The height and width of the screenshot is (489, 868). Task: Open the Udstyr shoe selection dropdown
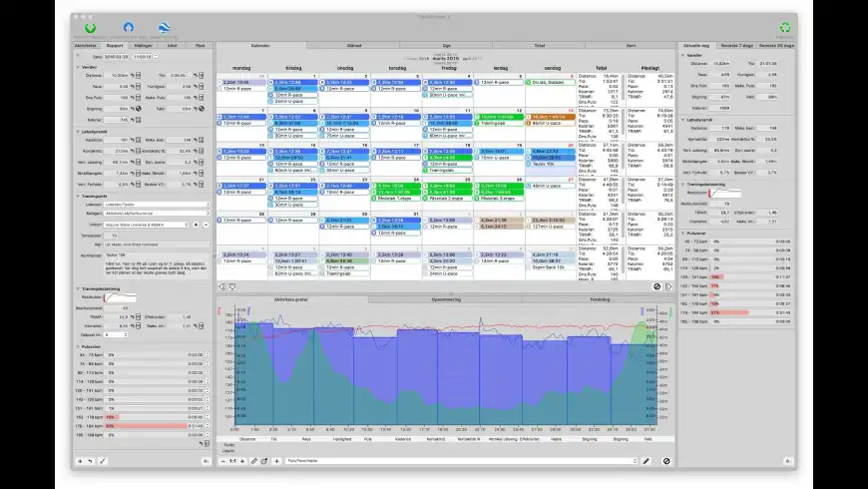pyautogui.click(x=147, y=225)
